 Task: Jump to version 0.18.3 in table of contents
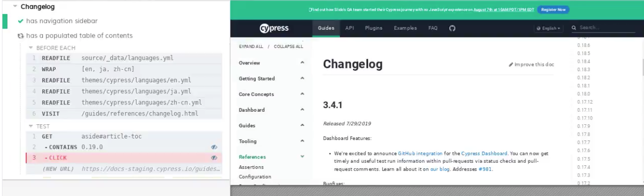(x=583, y=69)
